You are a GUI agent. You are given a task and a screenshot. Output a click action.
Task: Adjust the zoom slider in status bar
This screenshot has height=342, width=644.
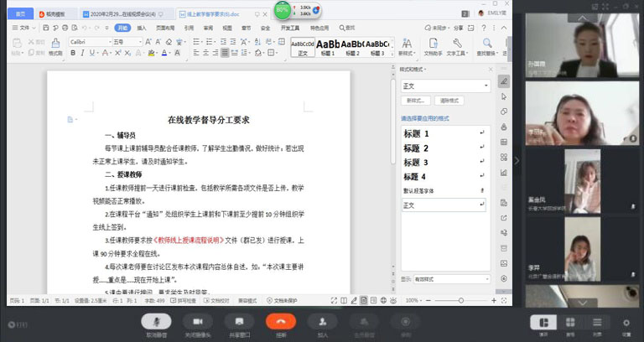point(461,299)
